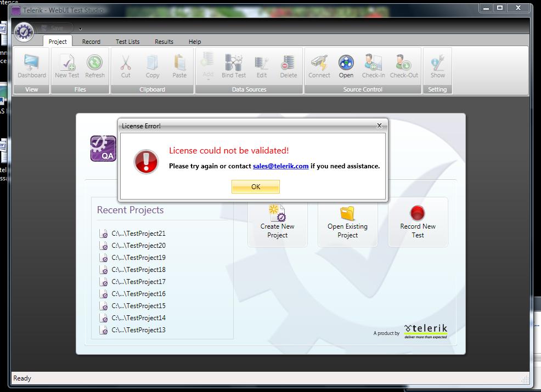This screenshot has height=392, width=541.
Task: Click the QA logo icon
Action: click(x=103, y=148)
